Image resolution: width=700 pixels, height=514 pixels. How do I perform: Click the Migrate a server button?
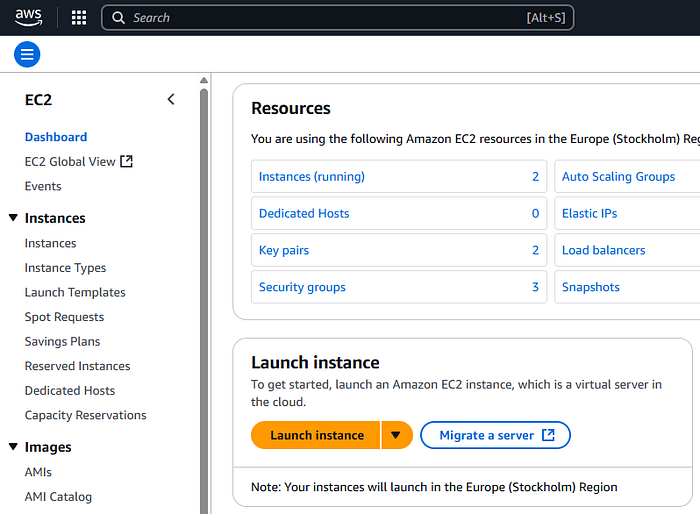(495, 435)
